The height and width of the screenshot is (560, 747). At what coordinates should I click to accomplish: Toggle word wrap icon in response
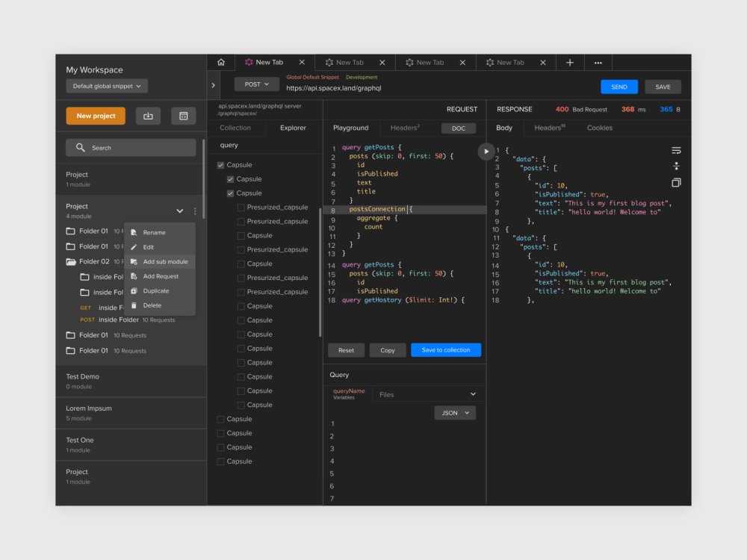[676, 151]
